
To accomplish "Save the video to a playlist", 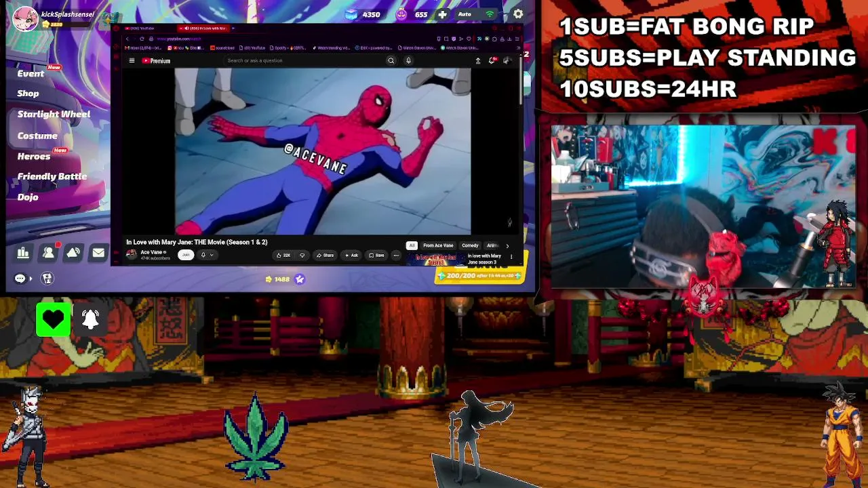I will (376, 256).
